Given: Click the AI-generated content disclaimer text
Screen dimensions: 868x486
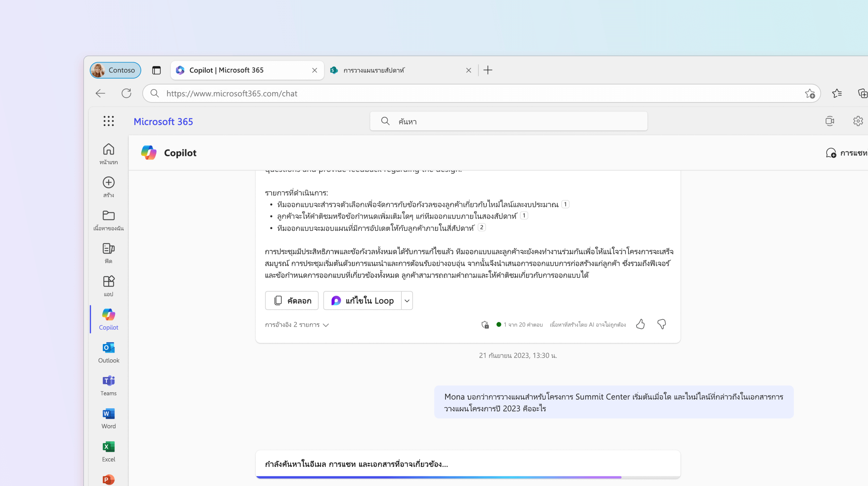Looking at the screenshot, I should tap(587, 325).
